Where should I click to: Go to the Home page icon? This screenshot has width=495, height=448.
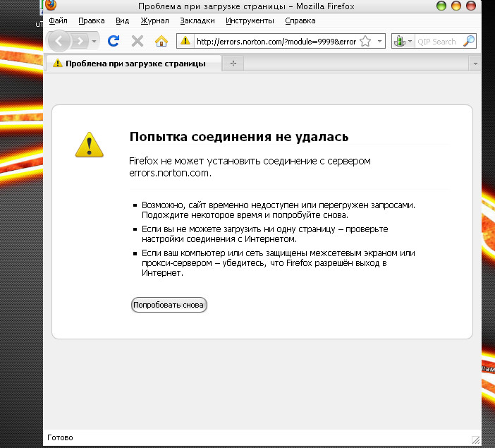pos(161,41)
